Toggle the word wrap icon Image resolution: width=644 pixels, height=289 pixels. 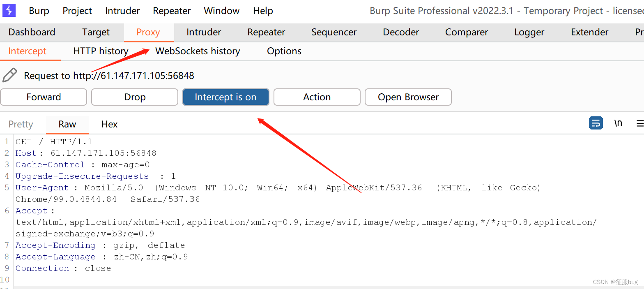click(x=596, y=123)
